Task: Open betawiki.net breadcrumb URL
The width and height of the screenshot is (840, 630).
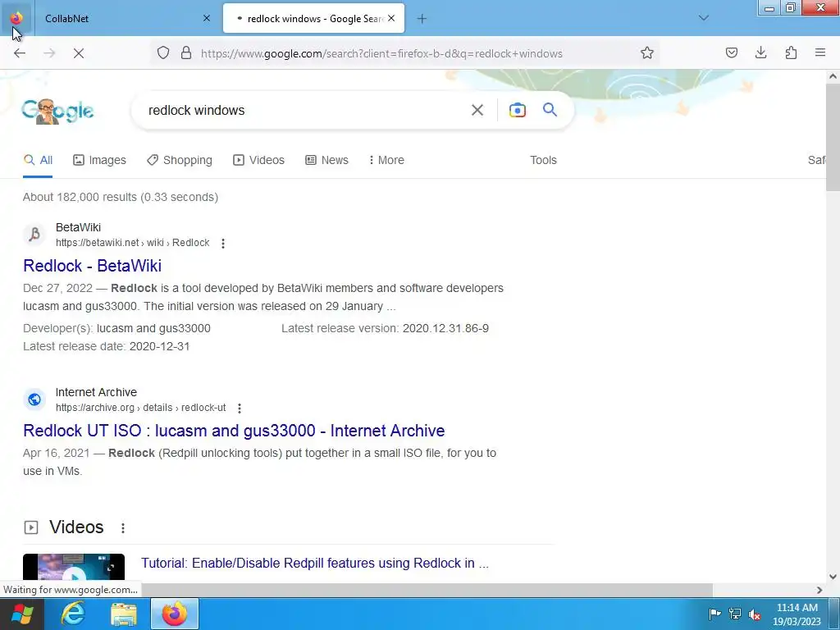Action: point(132,243)
